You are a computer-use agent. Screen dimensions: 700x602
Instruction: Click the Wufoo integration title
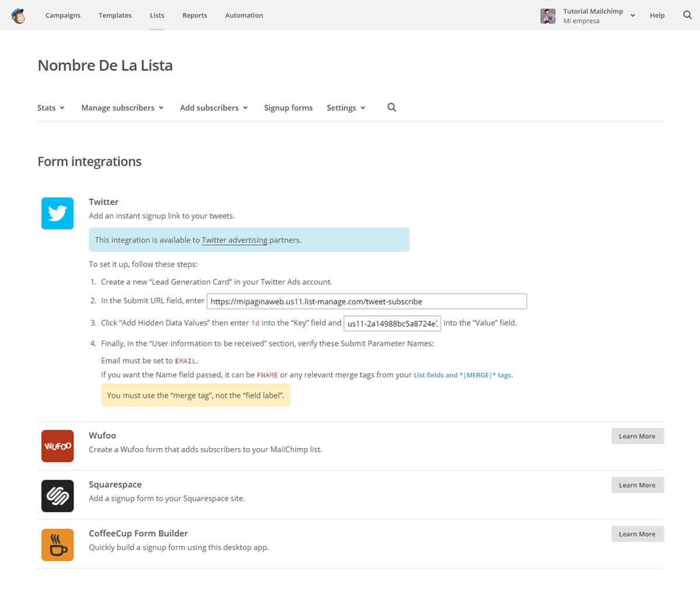[102, 435]
